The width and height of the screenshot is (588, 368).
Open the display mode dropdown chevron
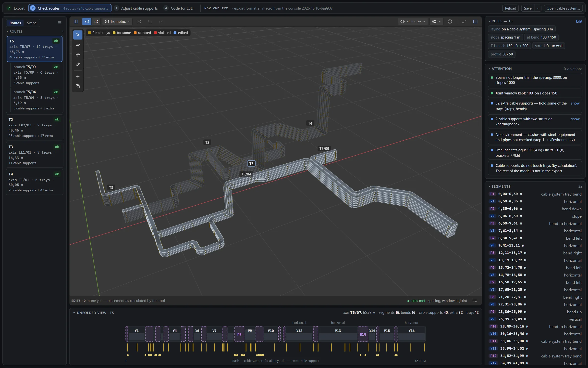pos(440,22)
